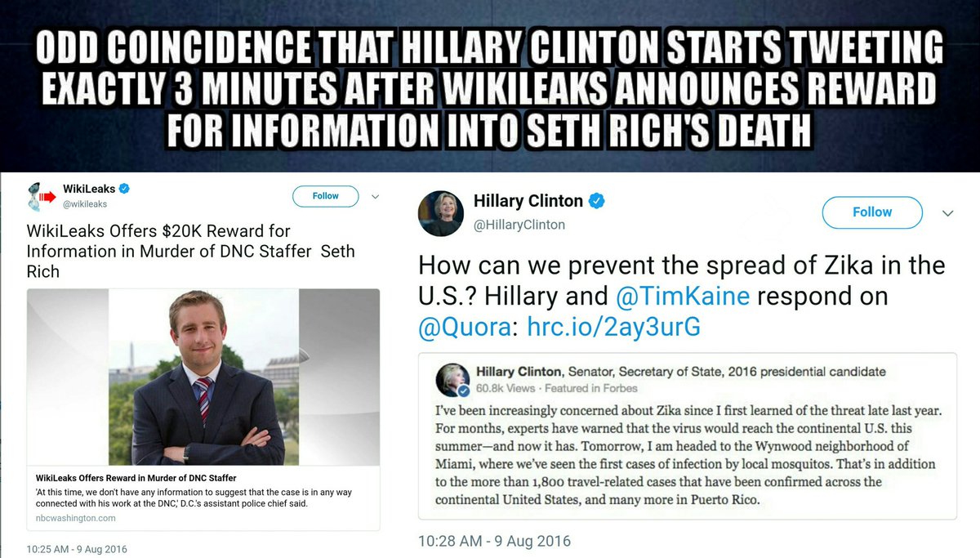This screenshot has width=980, height=558.
Task: Open the @TimKaine mention link
Action: pyautogui.click(x=682, y=296)
